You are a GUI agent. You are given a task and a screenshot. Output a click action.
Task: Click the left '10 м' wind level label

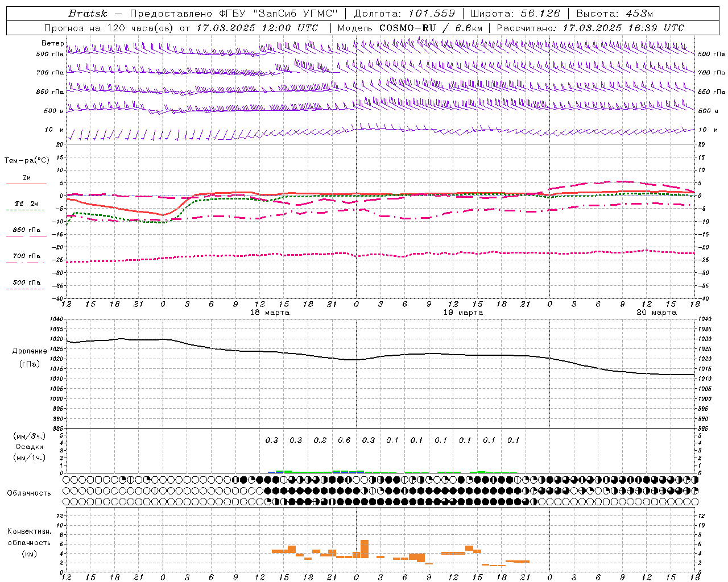tap(54, 130)
